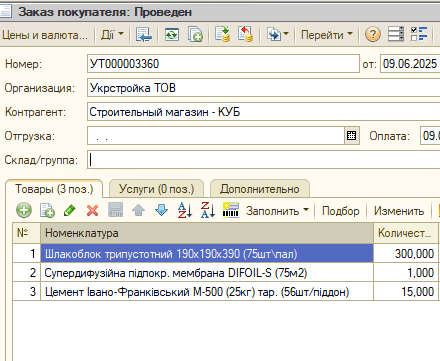440x361 pixels.
Task: Click the Количест... column header
Action: [x=406, y=233]
